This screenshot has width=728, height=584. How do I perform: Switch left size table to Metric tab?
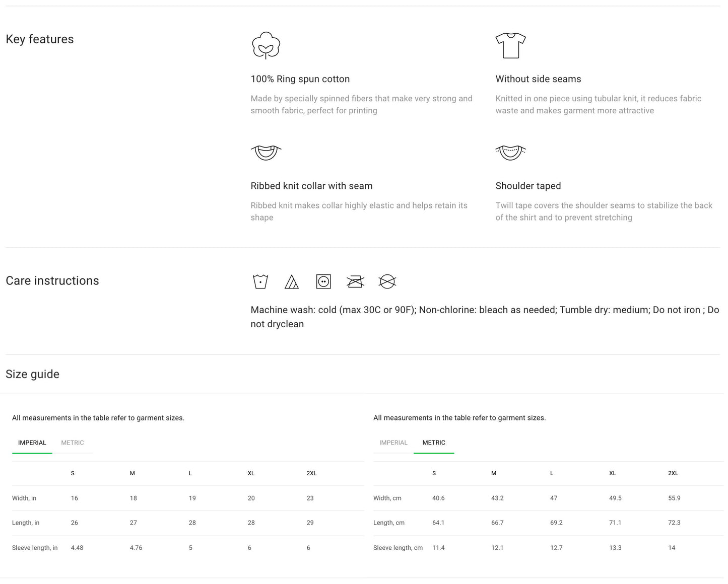pyautogui.click(x=73, y=443)
